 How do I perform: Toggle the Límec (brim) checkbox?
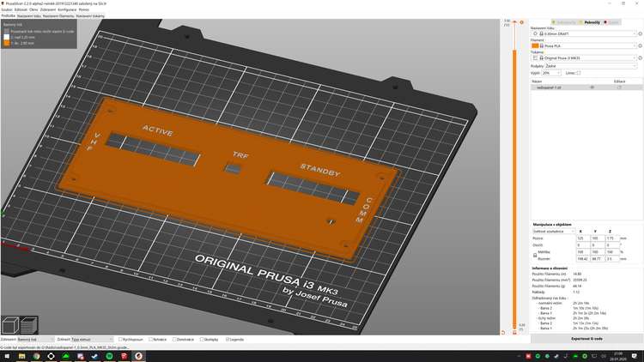[578, 73]
